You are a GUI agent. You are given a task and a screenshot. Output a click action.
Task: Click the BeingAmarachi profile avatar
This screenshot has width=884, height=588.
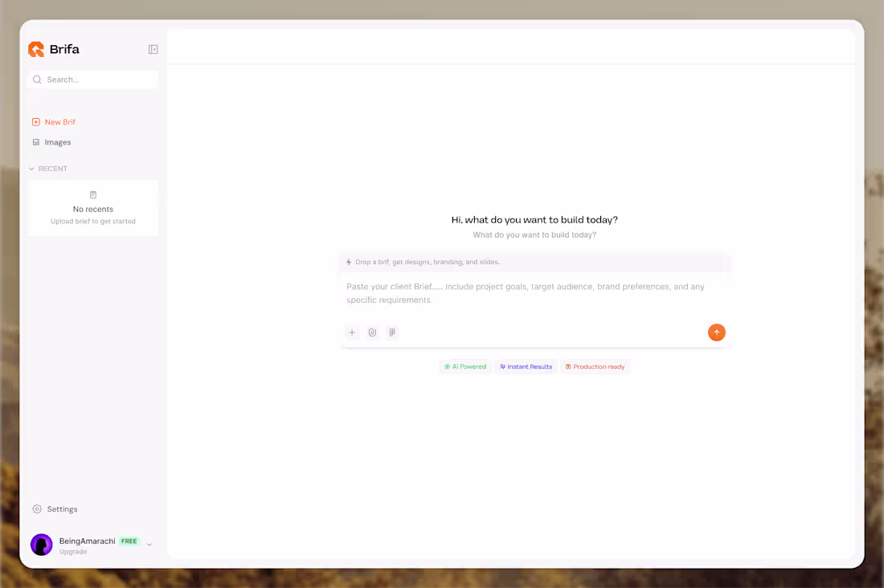(41, 544)
